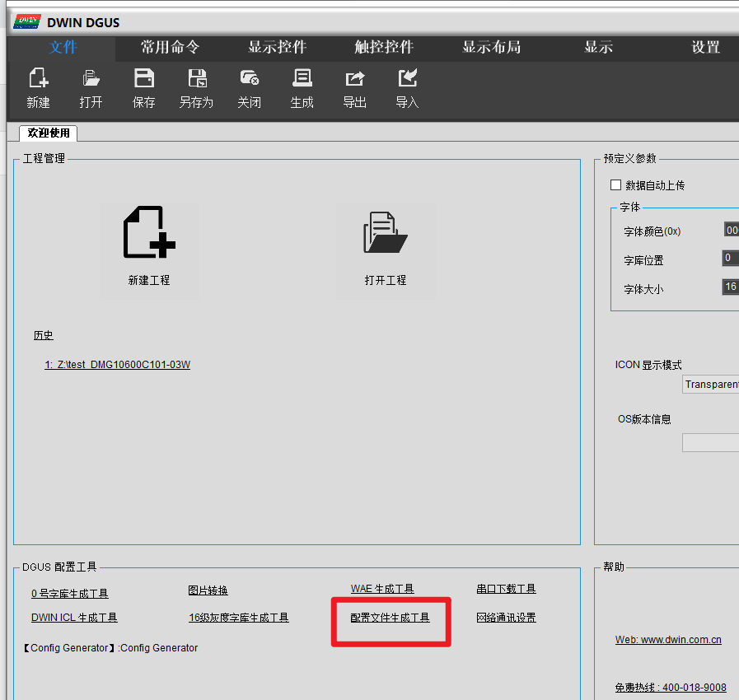Open recent project Z:\test_DMG10600C101-03W
This screenshot has height=700, width=739.
(x=117, y=365)
